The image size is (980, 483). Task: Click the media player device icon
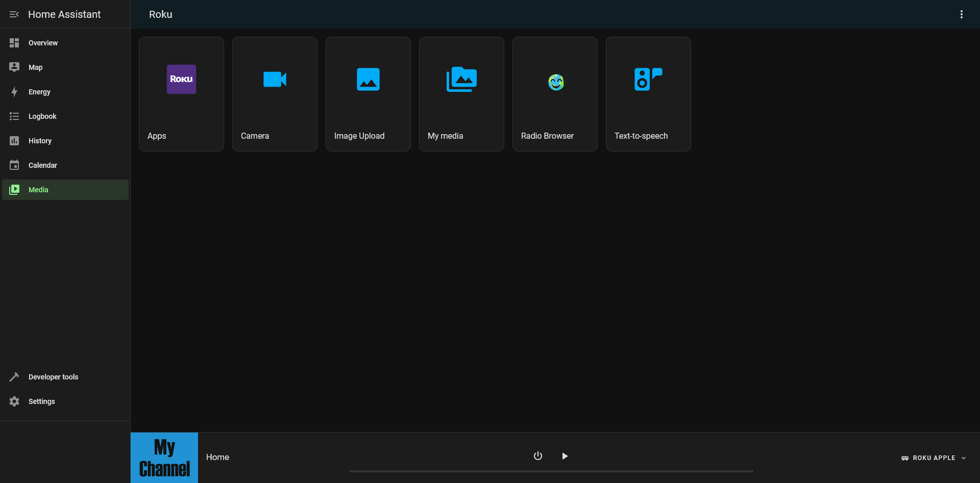click(905, 458)
